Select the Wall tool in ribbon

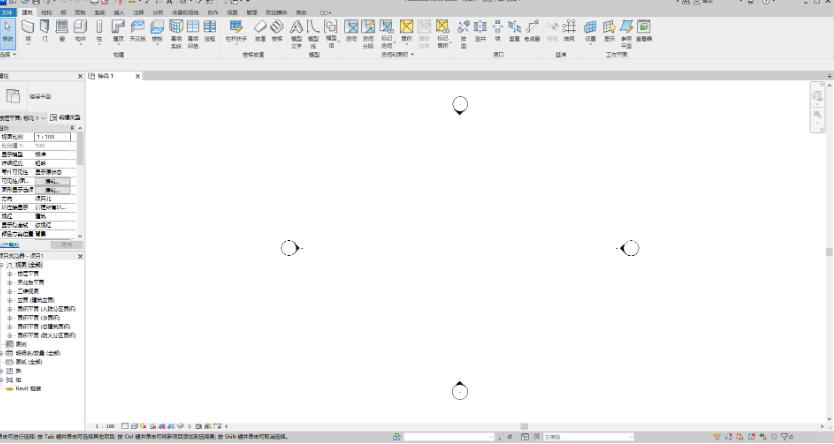point(28,28)
